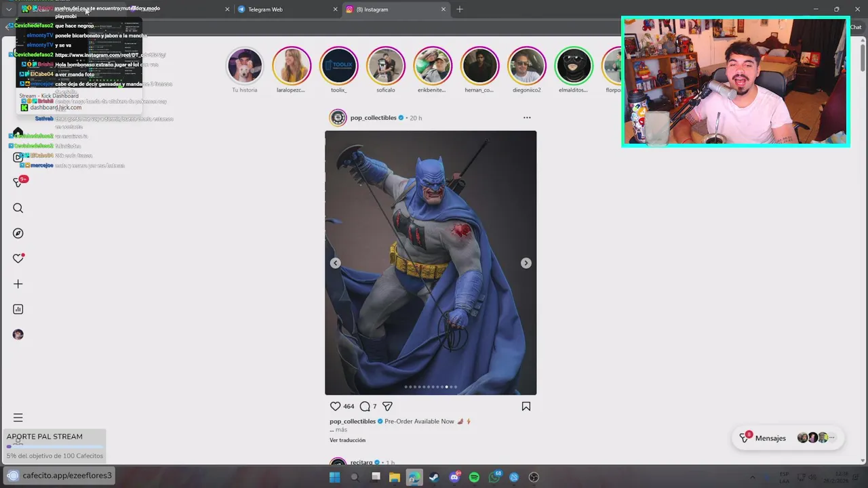Open taskbar Search icon
868x488 pixels.
(355, 477)
